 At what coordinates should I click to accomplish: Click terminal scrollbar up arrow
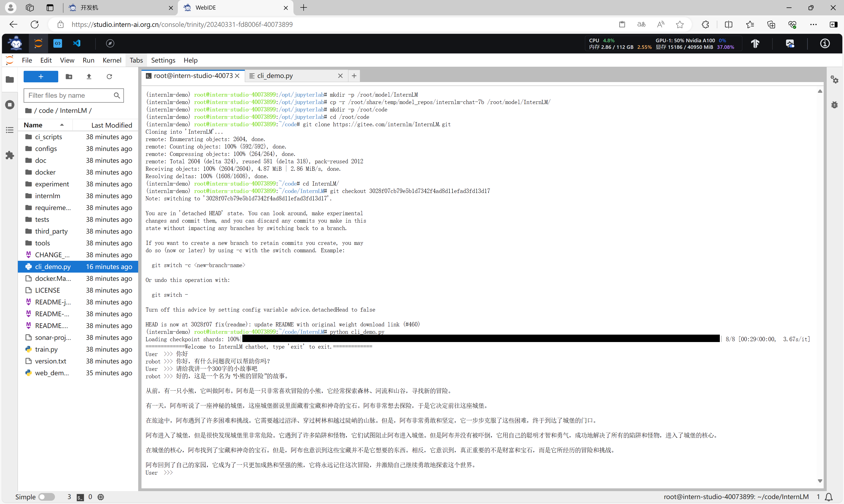click(x=820, y=91)
